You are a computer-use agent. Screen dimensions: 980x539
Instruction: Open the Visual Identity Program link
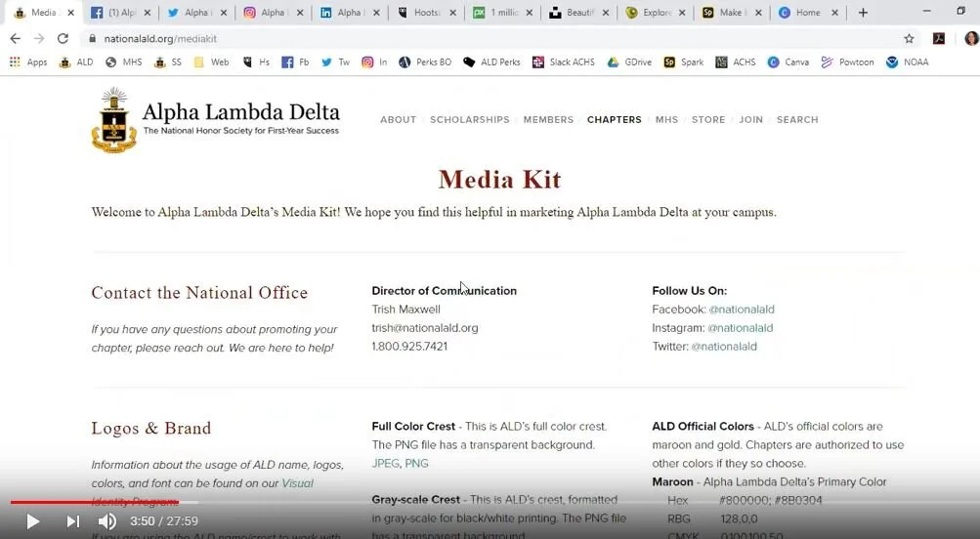pyautogui.click(x=297, y=483)
